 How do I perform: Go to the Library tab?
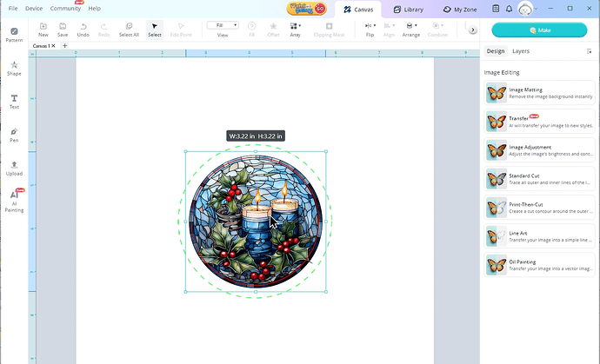point(409,9)
